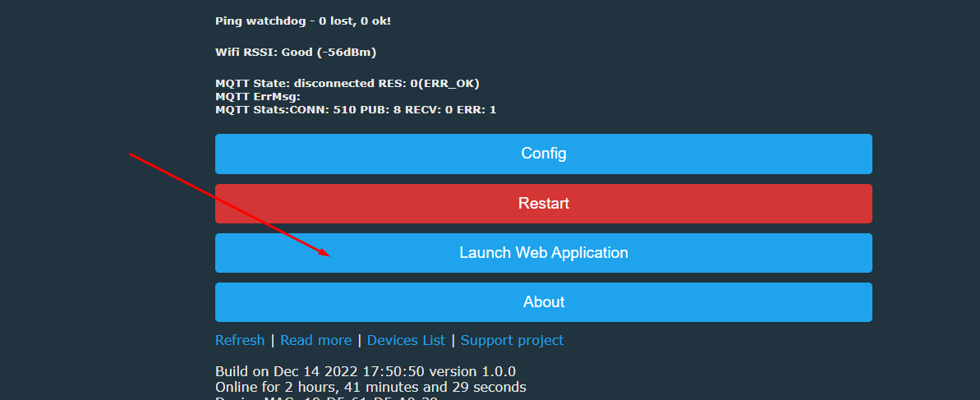This screenshot has height=400, width=980.
Task: Click the red arrow annotation tip
Action: pyautogui.click(x=328, y=255)
